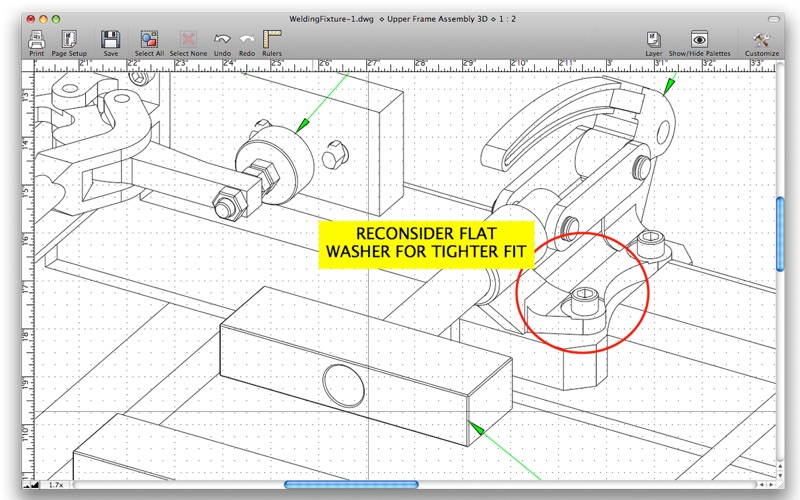
Task: Click the Select All toolbar icon
Action: 149,39
